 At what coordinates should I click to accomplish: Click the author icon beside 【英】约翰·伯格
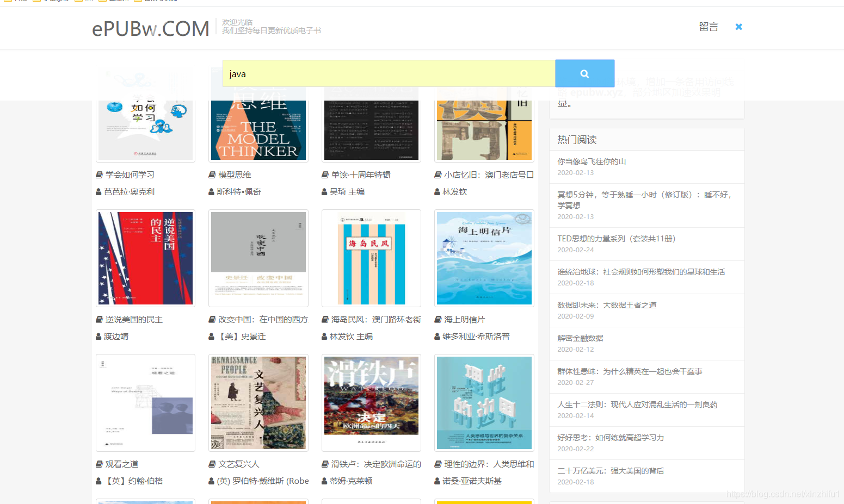pyautogui.click(x=98, y=481)
